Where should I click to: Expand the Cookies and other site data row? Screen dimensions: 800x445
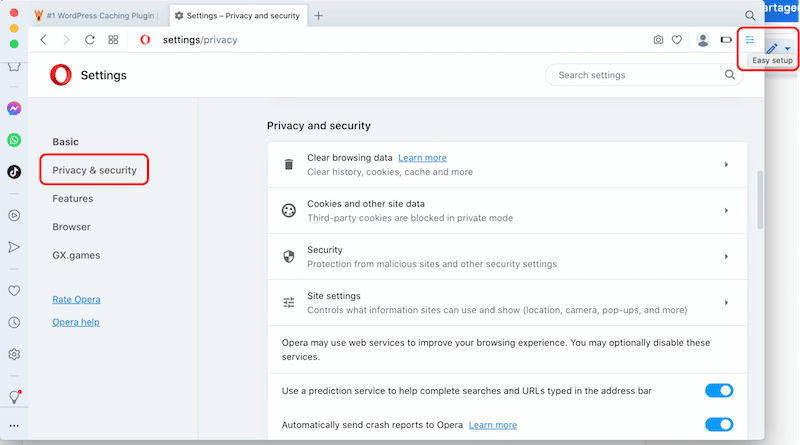tap(726, 210)
